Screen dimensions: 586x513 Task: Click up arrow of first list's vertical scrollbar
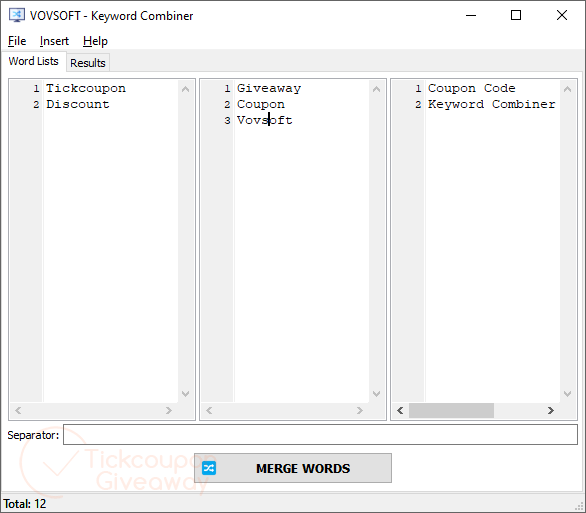[x=185, y=89]
